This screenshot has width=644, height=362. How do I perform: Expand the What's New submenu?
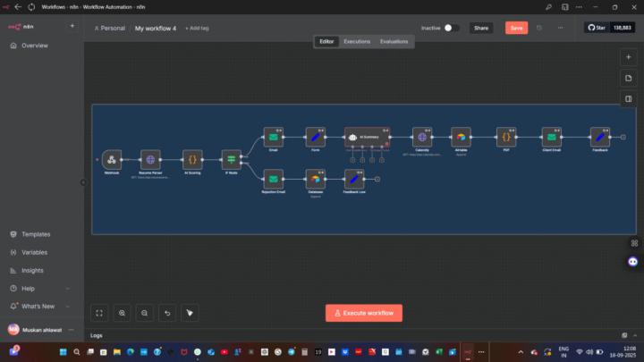(x=68, y=307)
